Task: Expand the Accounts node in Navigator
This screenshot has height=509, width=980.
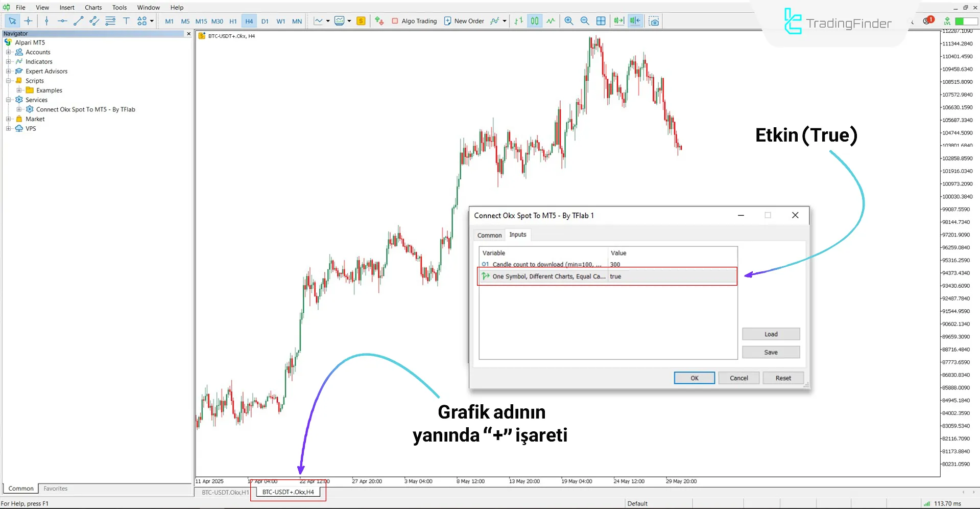Action: click(8, 52)
